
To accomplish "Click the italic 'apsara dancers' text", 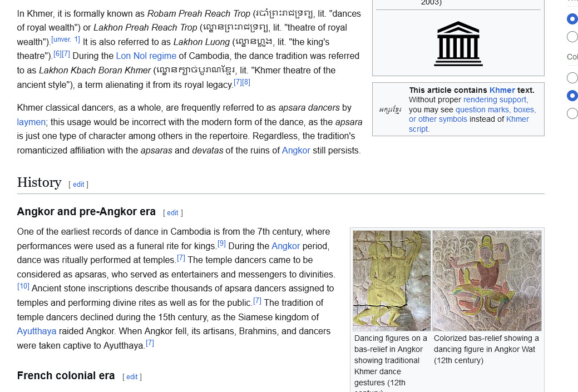I will [x=309, y=107].
